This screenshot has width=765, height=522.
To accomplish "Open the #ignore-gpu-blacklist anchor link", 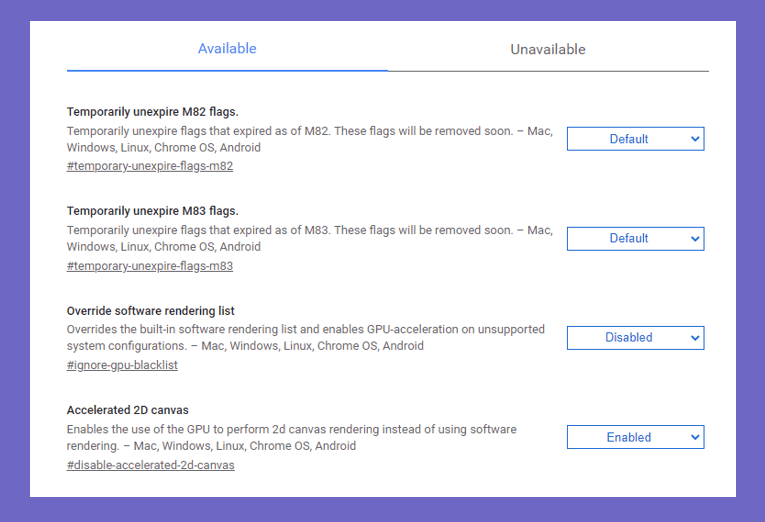I will (122, 365).
